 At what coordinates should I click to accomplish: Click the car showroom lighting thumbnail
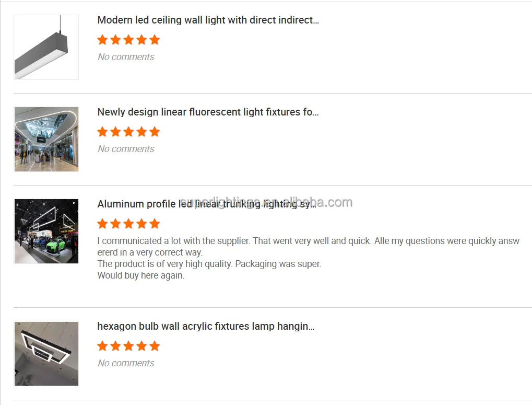coord(46,231)
